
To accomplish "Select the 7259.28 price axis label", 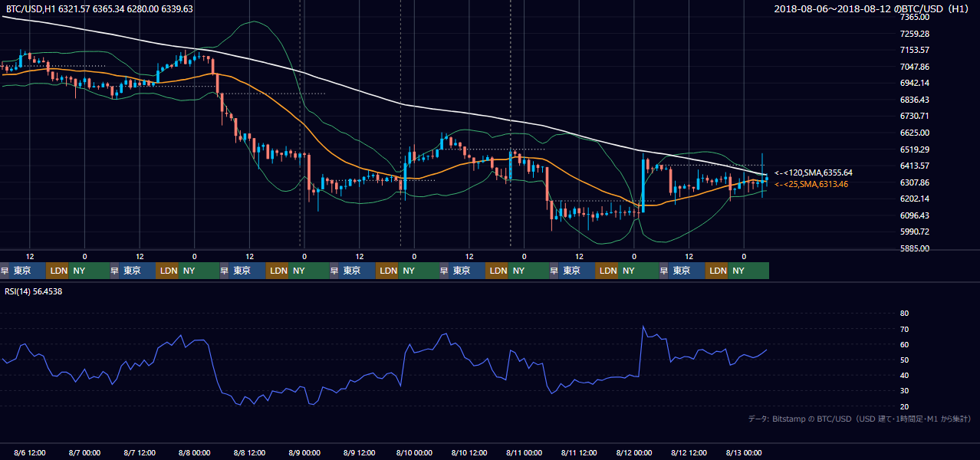I will tap(914, 34).
